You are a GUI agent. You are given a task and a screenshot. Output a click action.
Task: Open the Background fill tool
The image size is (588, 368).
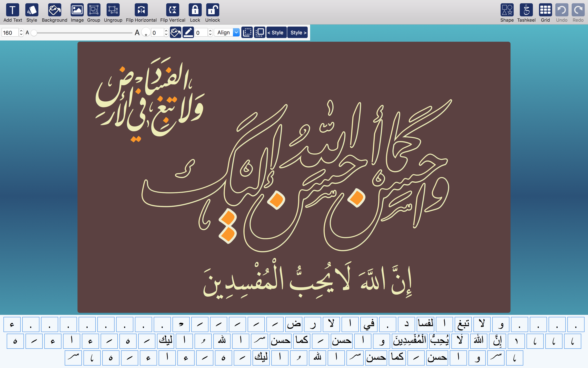point(55,13)
